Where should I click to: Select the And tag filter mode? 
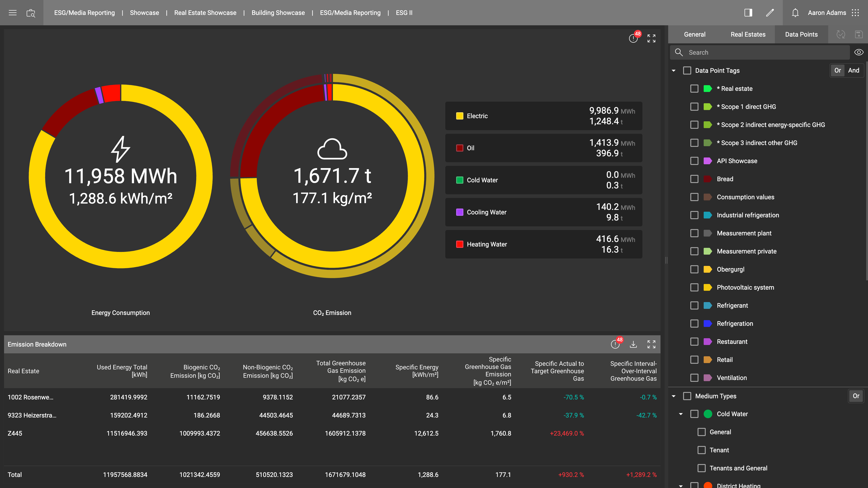(854, 70)
